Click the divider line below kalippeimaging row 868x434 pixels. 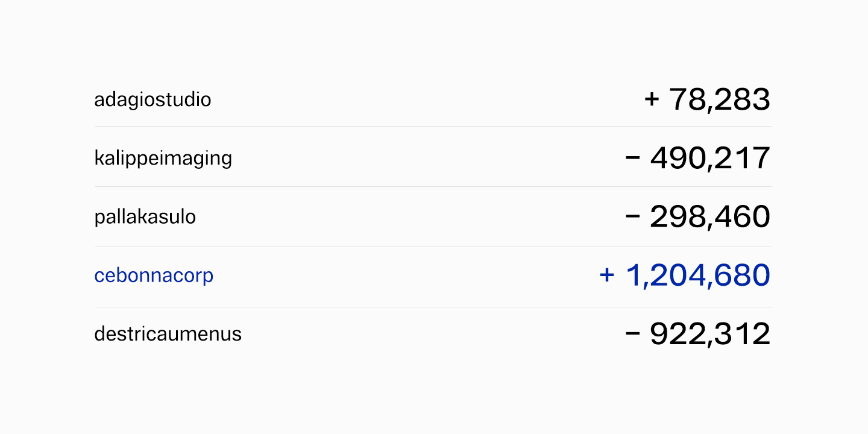click(x=433, y=187)
